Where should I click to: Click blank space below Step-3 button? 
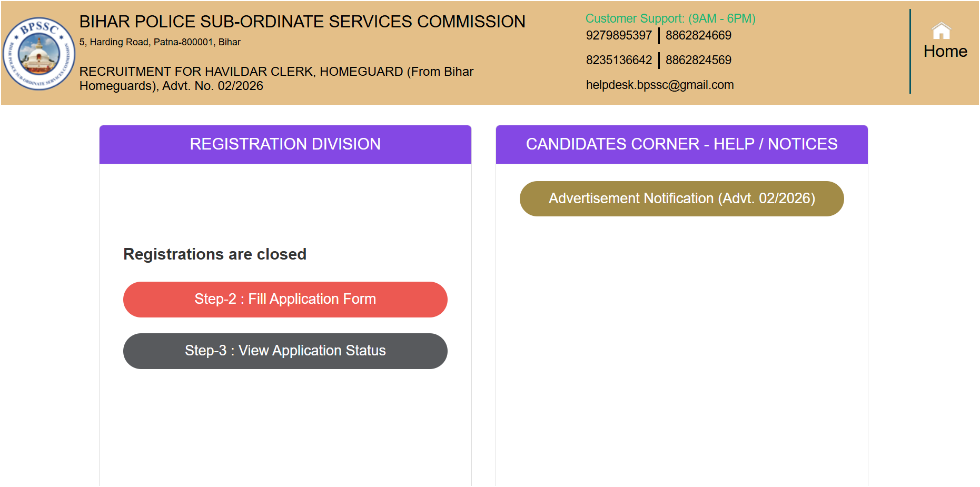tap(285, 426)
